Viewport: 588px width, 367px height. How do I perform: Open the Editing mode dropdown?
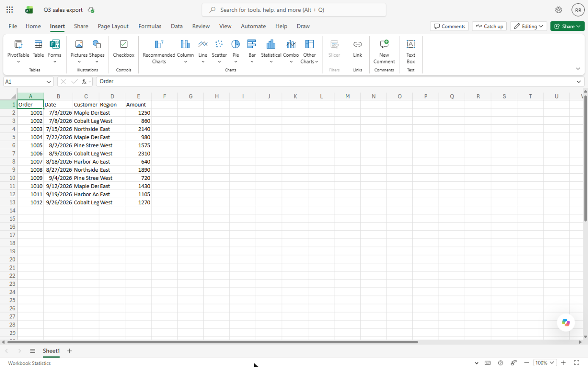tap(528, 26)
